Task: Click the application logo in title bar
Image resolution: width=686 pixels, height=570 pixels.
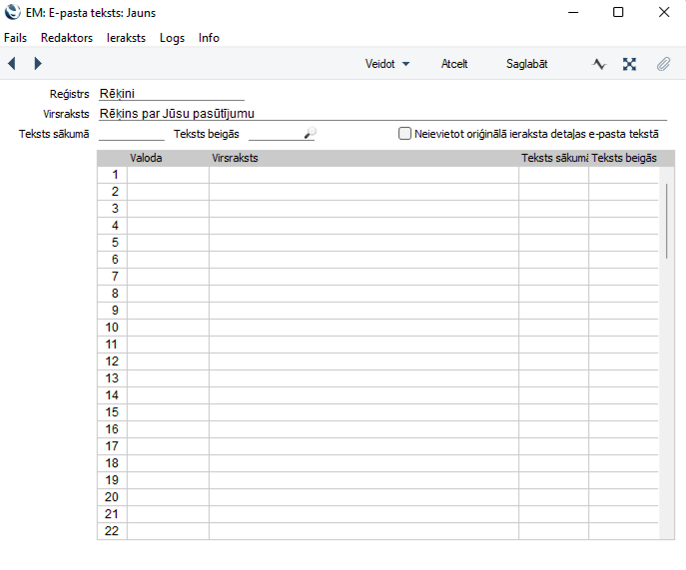Action: coord(12,13)
